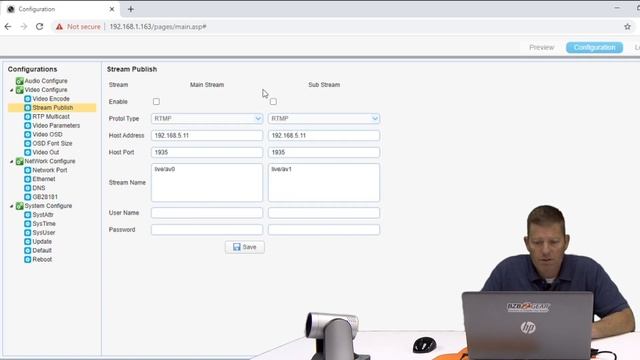Bookmark this page with star icon
Viewport: 640px width, 360px height.
coord(627,27)
